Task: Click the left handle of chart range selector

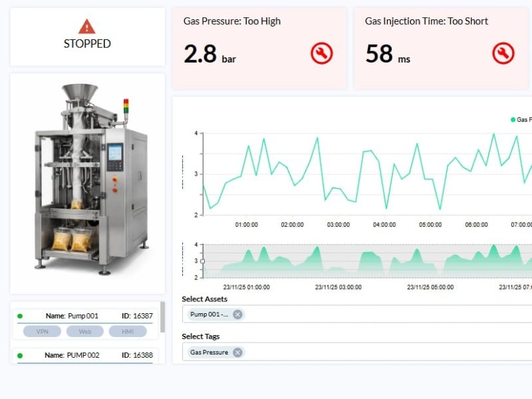Action: (203, 261)
